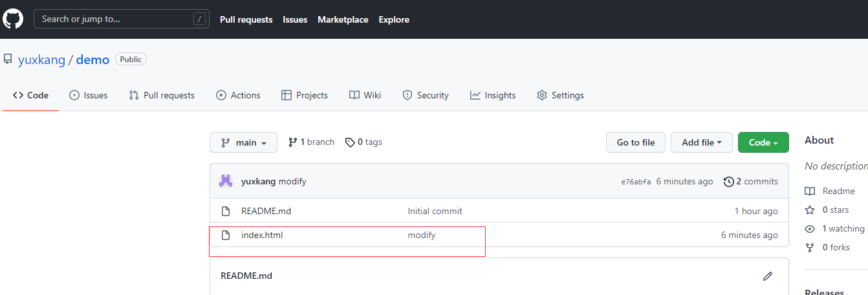Click the slash shortcut icon in search box
Viewport: 868px width, 295px height.
(199, 19)
